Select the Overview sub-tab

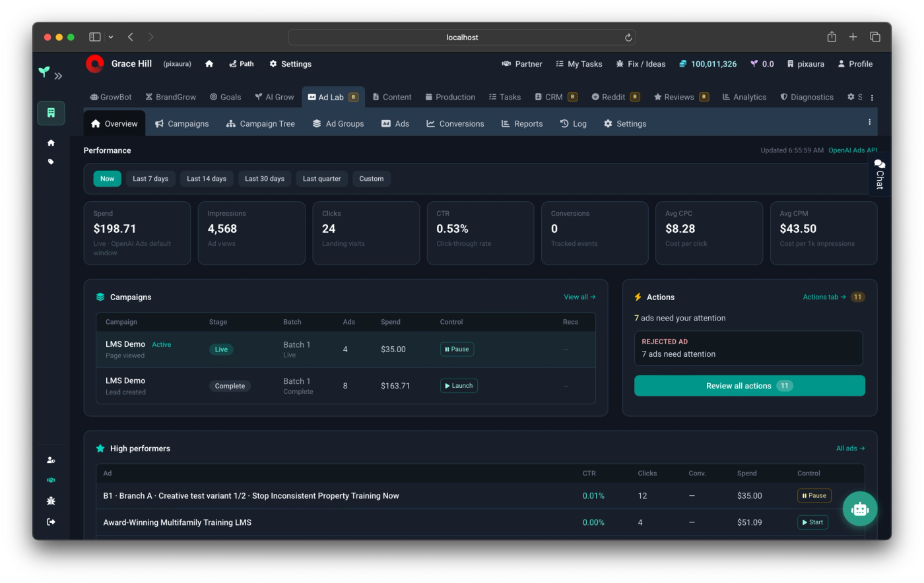coord(114,123)
